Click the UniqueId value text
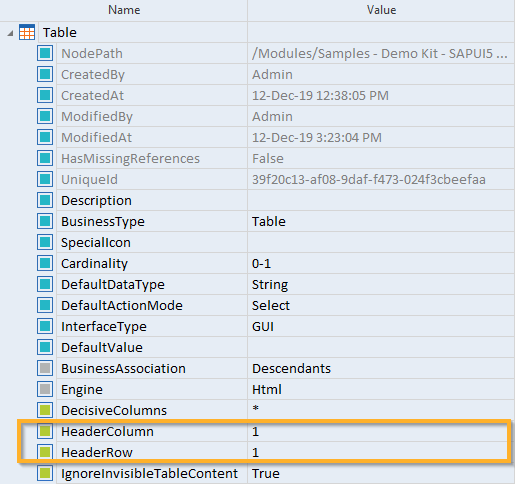Screen dimensions: 515x484 click(x=369, y=179)
